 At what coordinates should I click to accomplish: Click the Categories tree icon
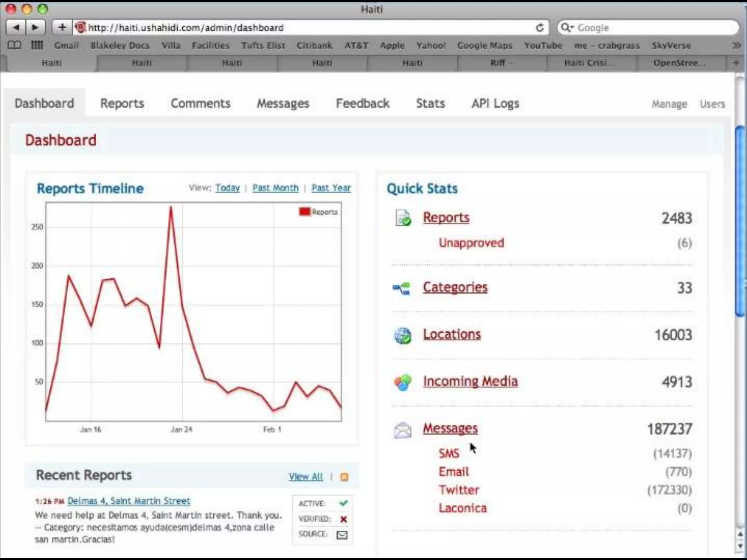402,288
